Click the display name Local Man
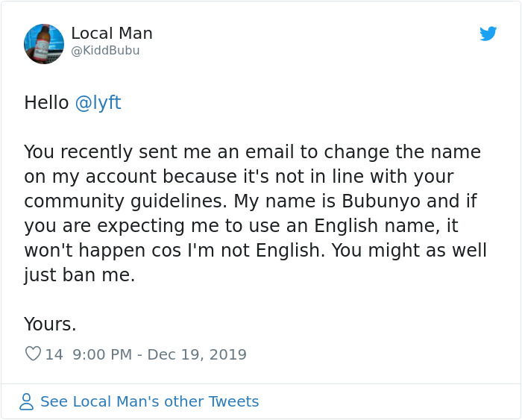 pos(112,34)
